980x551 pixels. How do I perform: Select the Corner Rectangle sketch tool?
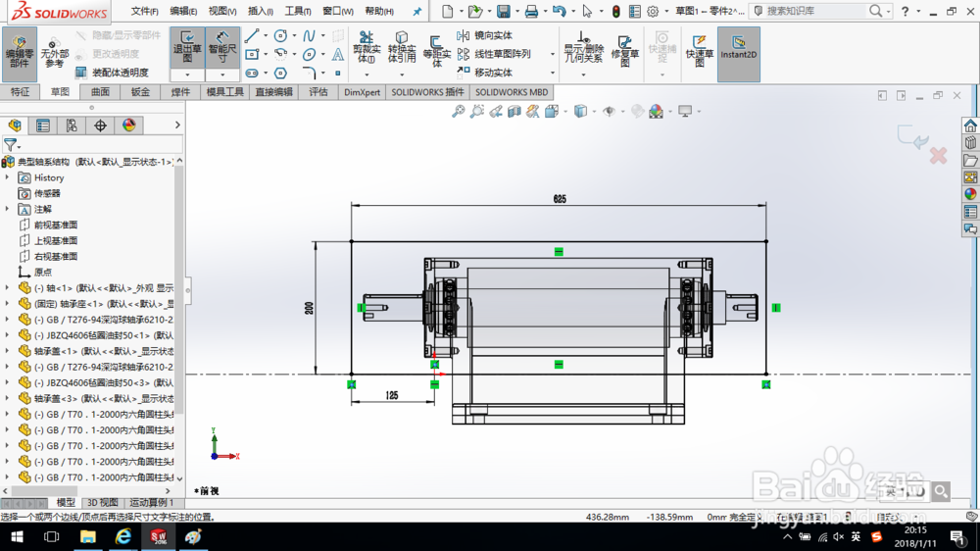252,54
